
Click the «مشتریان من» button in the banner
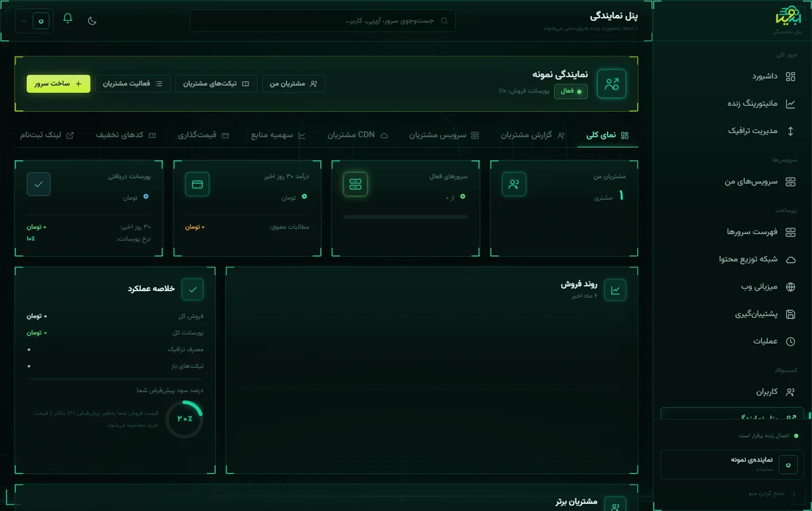[x=294, y=84]
